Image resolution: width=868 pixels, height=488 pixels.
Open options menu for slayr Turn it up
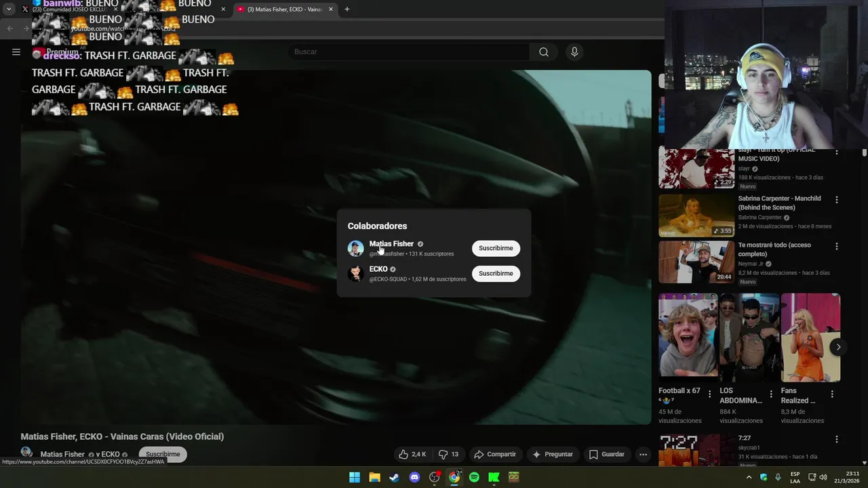(x=837, y=152)
